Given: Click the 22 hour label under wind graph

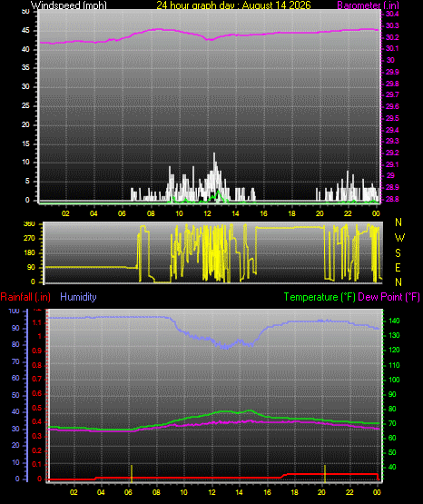Looking at the screenshot, I should [x=348, y=213].
